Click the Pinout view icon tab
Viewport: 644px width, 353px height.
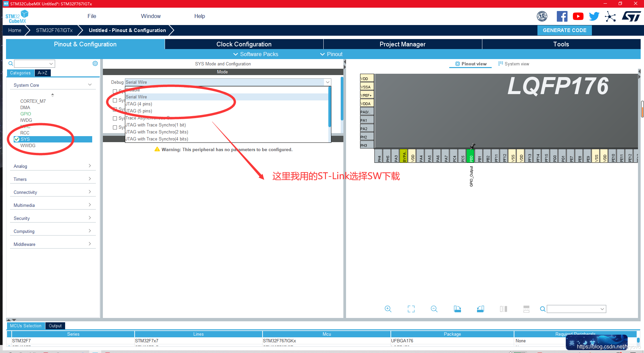click(x=471, y=64)
